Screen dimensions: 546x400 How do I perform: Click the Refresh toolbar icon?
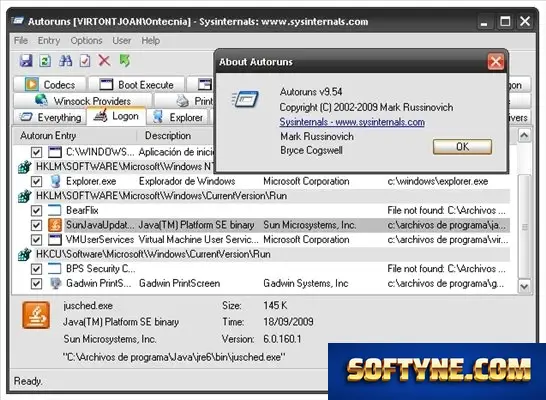(45, 61)
